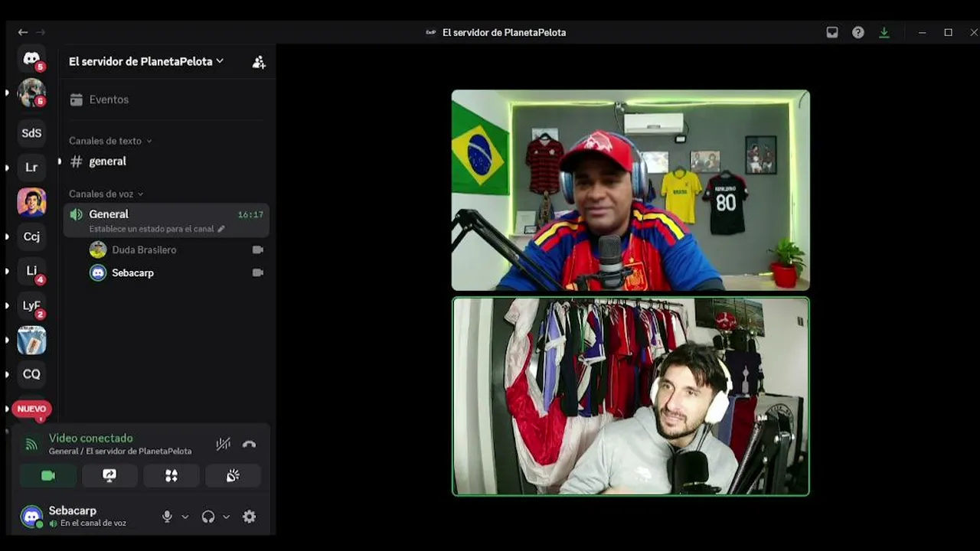Image resolution: width=980 pixels, height=551 pixels.
Task: Open server avatar below Discord home icon
Action: [31, 93]
